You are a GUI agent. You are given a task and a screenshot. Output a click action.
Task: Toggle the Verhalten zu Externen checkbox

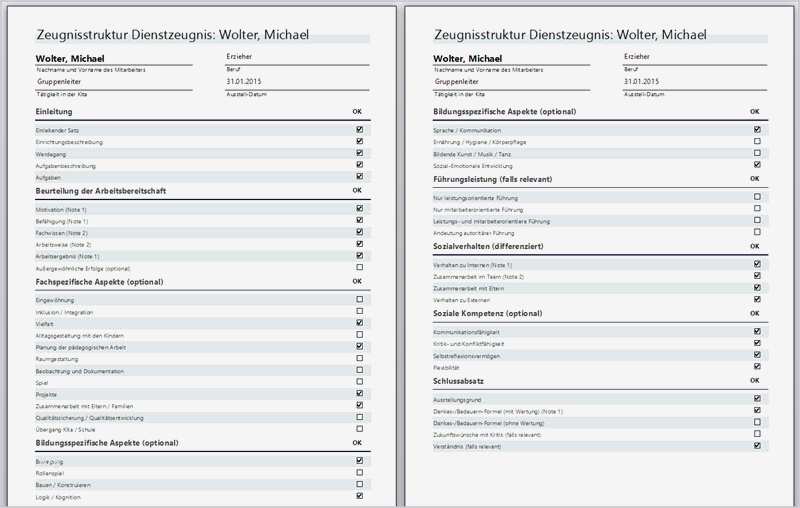[757, 299]
